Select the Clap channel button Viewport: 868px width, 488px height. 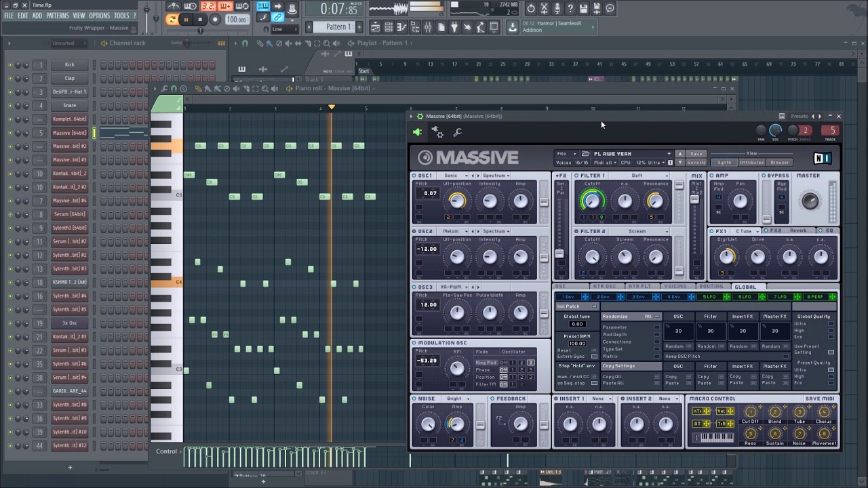pyautogui.click(x=70, y=78)
